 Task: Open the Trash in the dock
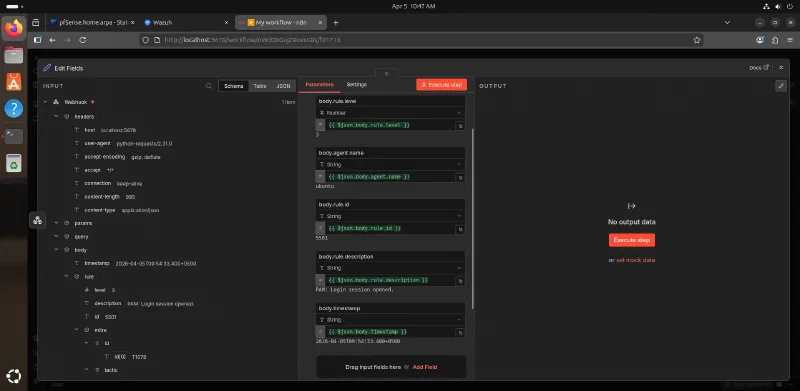coord(14,163)
